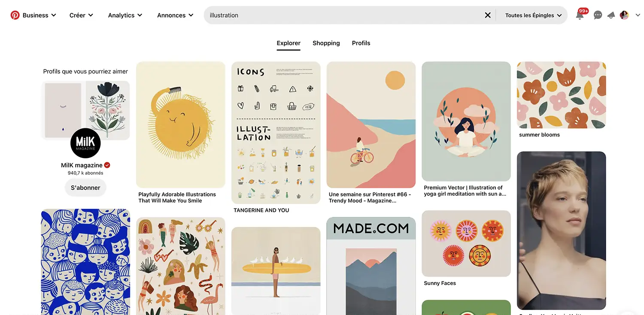Expand the Business dropdown menu
The image size is (644, 315).
click(x=39, y=15)
